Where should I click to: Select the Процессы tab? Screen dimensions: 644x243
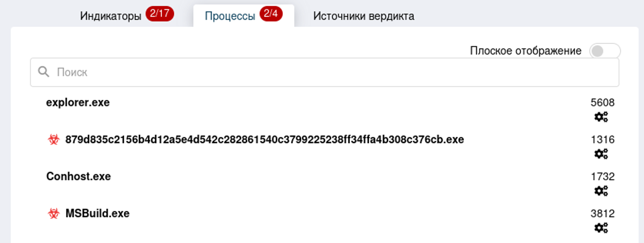(x=230, y=16)
